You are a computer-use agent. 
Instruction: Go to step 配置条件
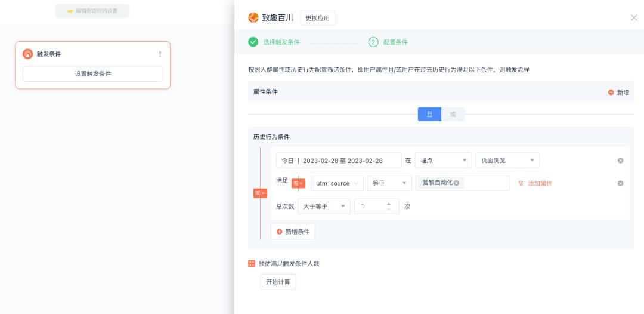click(395, 42)
